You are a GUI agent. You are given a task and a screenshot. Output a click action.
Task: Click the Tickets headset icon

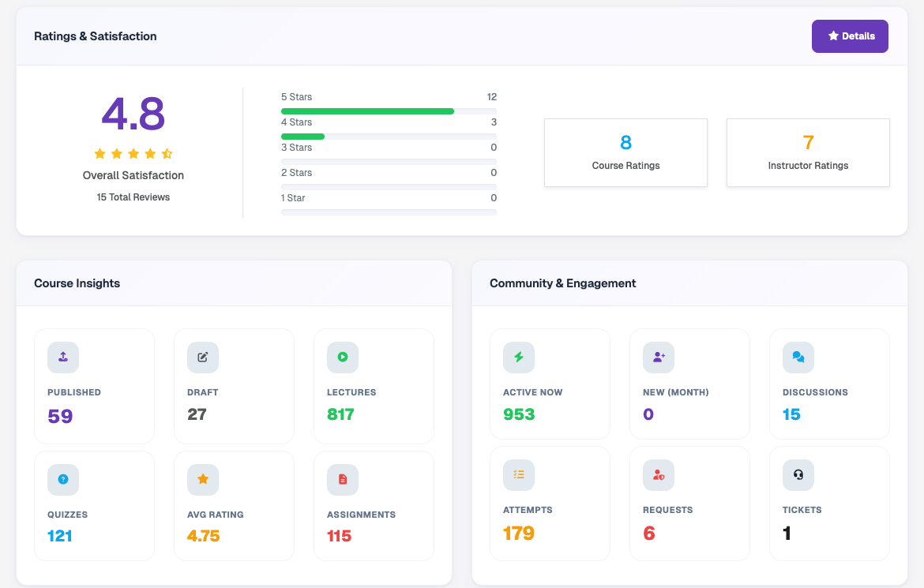click(x=798, y=475)
